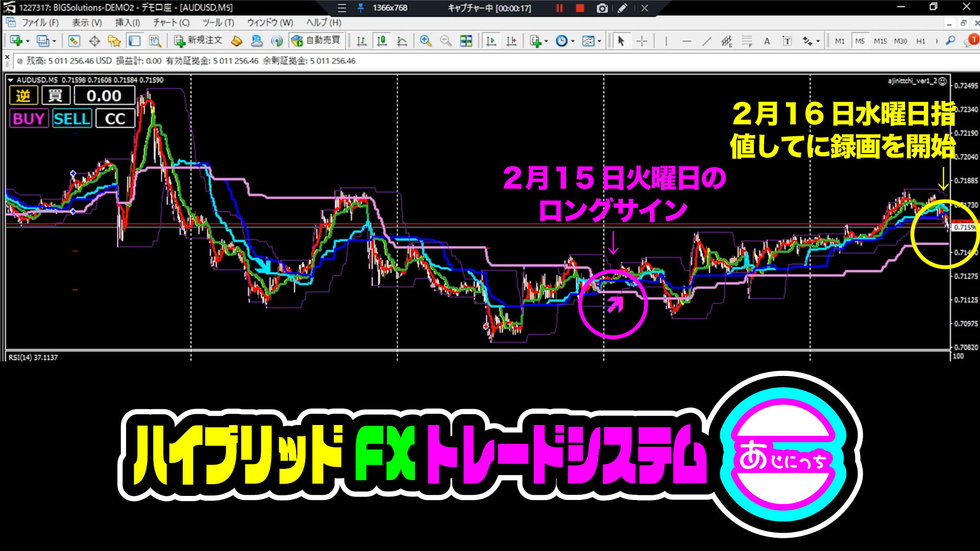Image resolution: width=980 pixels, height=551 pixels.
Task: Stop the screen recording with red square
Action: pyautogui.click(x=580, y=8)
